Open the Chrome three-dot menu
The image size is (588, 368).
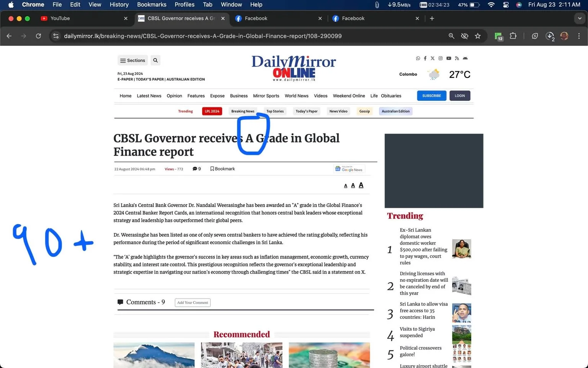click(579, 36)
